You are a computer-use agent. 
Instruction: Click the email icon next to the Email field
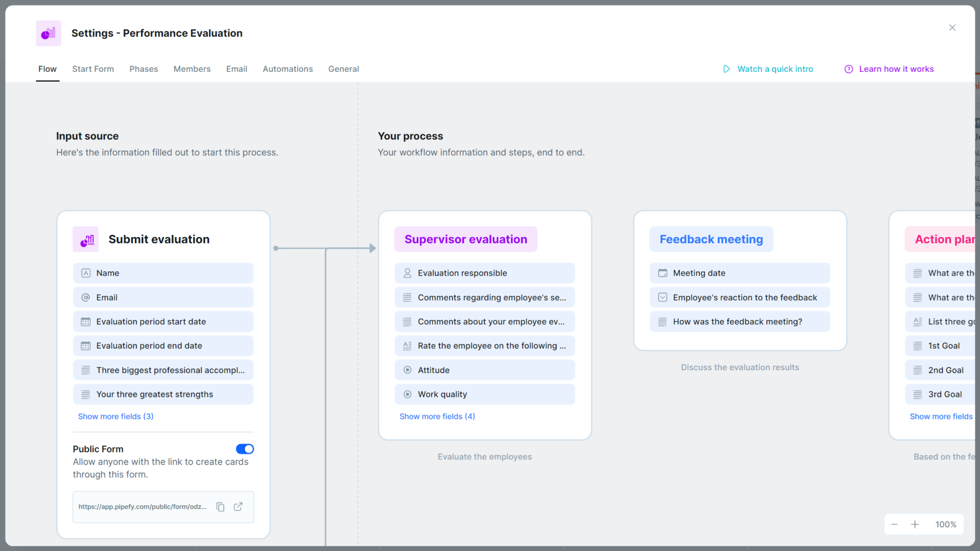coord(85,297)
